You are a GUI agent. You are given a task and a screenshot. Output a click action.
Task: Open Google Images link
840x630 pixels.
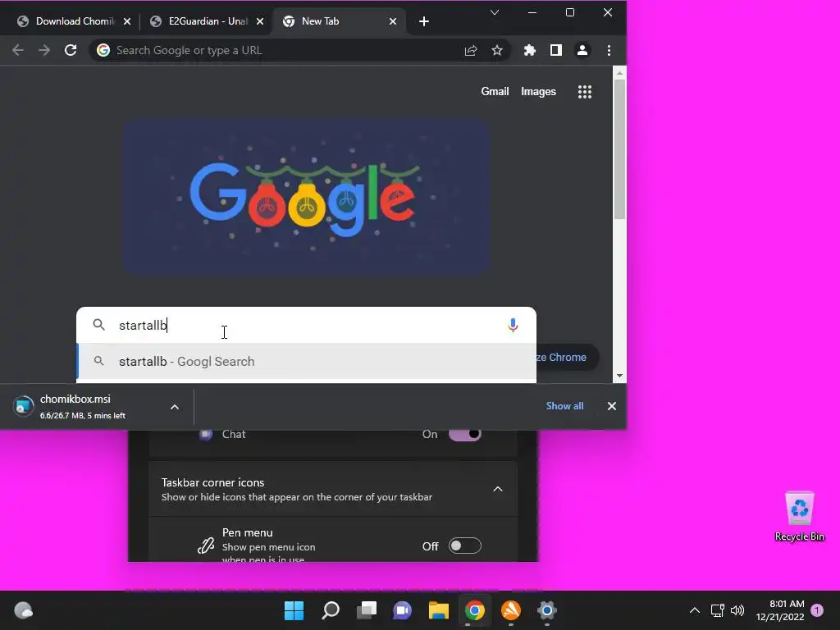(538, 92)
